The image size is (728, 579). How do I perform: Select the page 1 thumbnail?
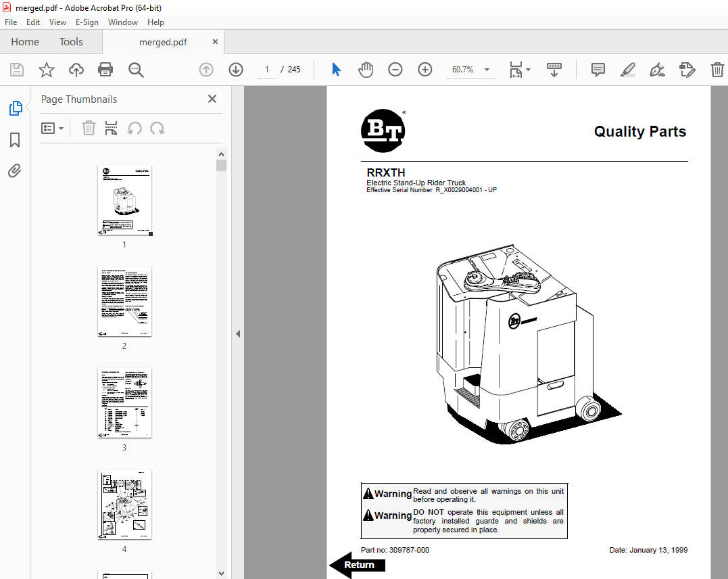[x=124, y=200]
